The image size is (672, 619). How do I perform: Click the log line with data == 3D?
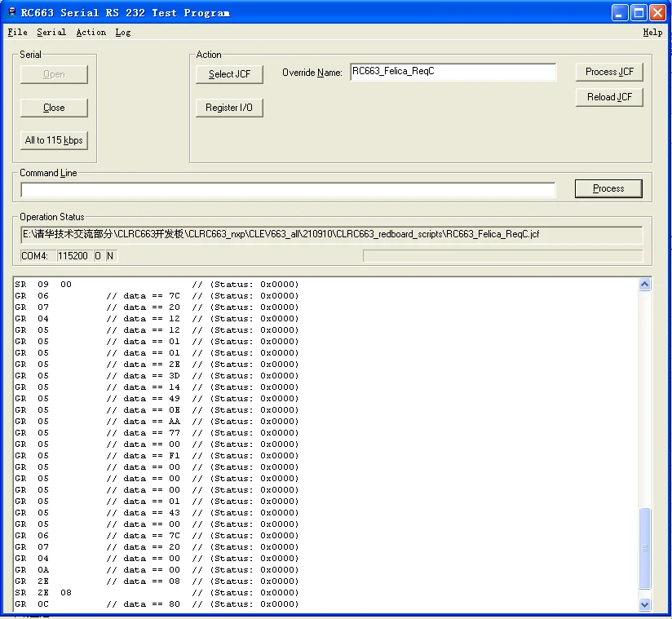(157, 376)
